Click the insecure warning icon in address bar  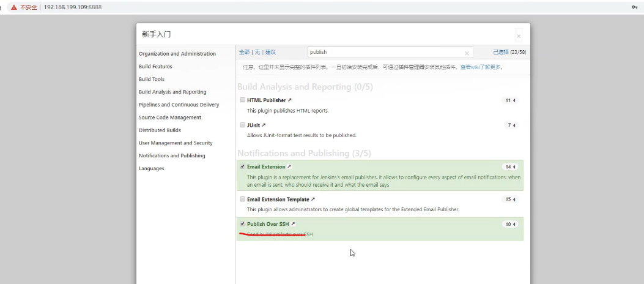point(13,7)
